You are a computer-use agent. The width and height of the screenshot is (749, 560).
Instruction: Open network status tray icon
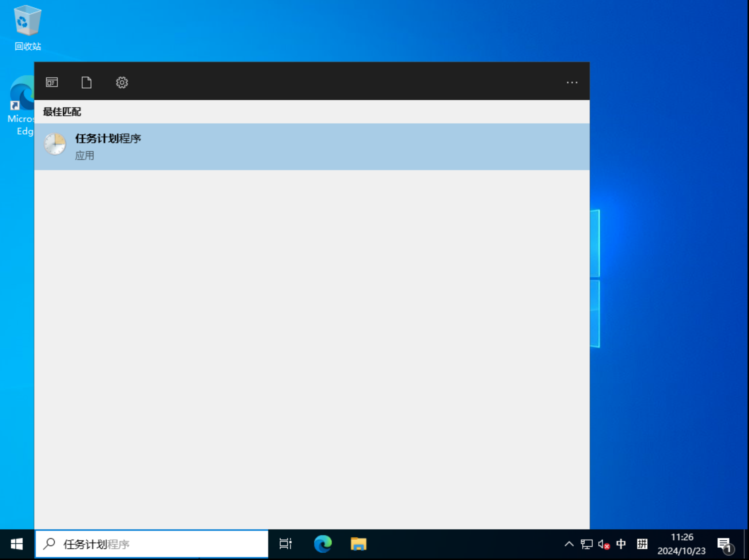point(586,544)
